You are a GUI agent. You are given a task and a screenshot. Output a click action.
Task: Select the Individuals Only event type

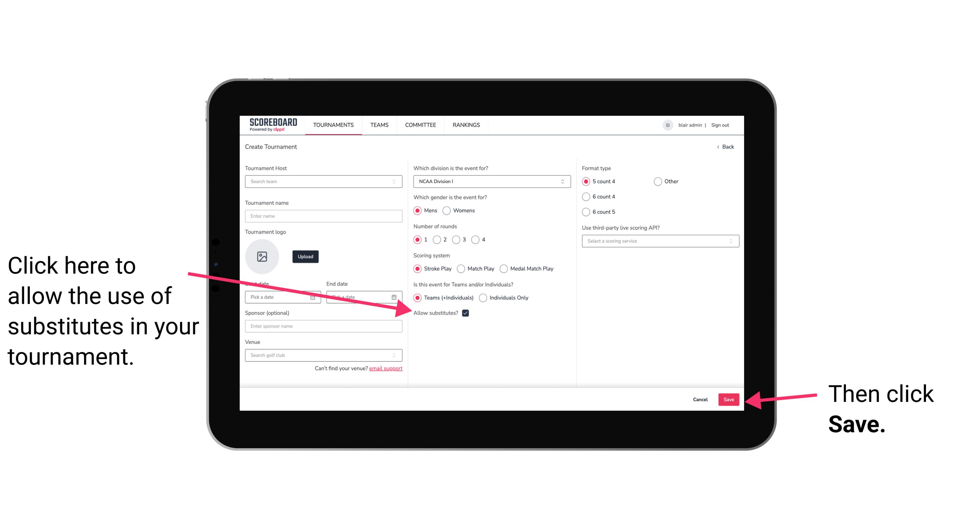484,298
